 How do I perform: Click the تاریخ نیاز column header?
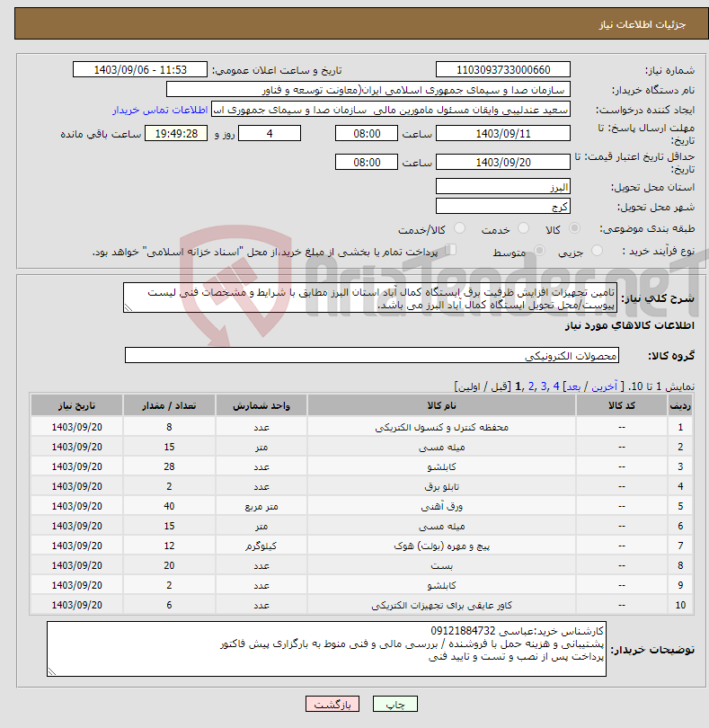click(76, 405)
